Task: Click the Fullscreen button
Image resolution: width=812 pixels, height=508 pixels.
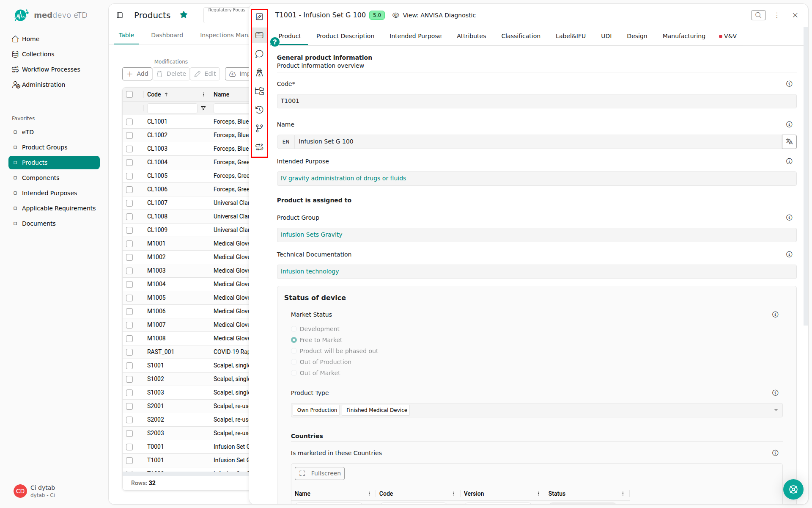Action: pyautogui.click(x=320, y=473)
